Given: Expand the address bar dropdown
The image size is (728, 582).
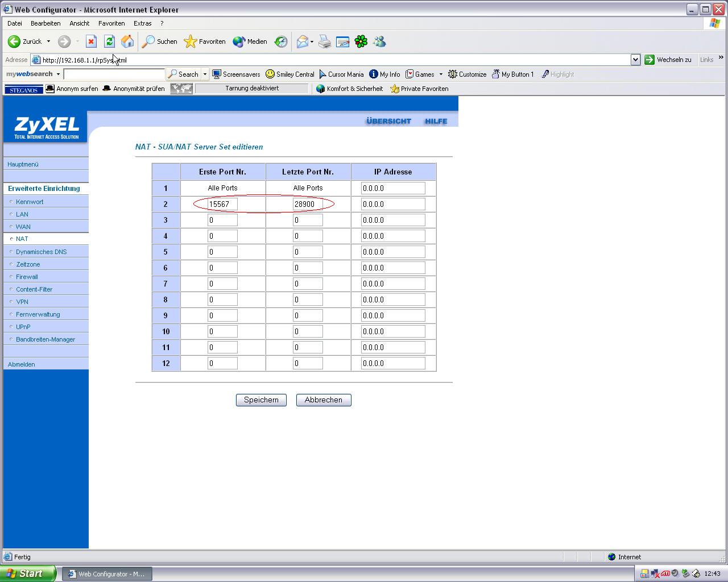Looking at the screenshot, I should click(635, 60).
